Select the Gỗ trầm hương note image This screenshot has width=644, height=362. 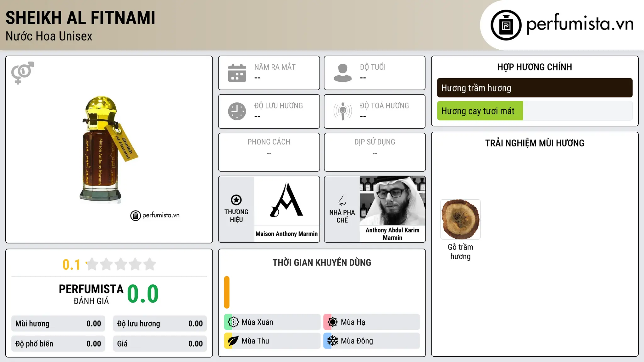pos(460,219)
